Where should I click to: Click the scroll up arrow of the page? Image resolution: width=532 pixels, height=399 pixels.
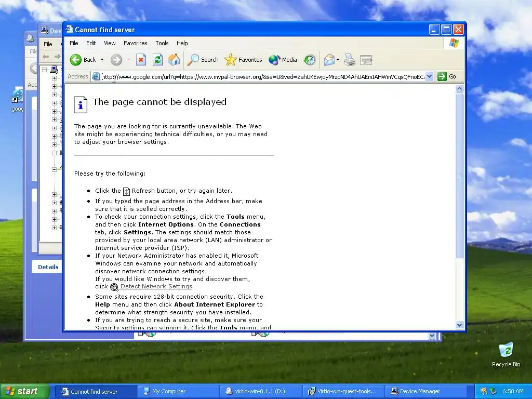[459, 89]
